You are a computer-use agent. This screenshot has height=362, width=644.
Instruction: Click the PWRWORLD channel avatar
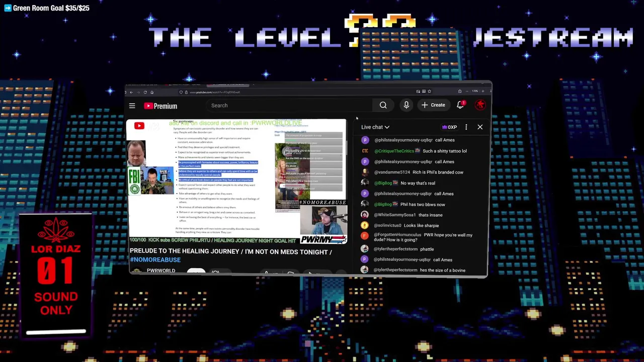coord(136,271)
